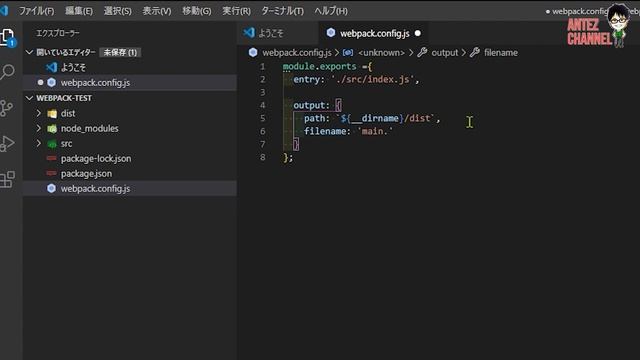Click the エクスプローラー panel title
Screen dimensions: 640x360
[x=58, y=33]
